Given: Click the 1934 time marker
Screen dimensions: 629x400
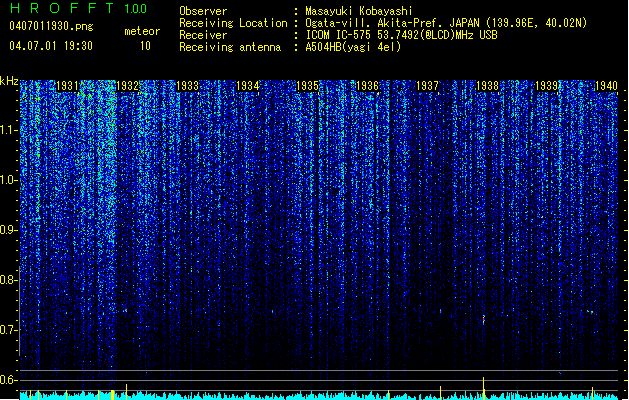Looking at the screenshot, I should click(x=248, y=86).
